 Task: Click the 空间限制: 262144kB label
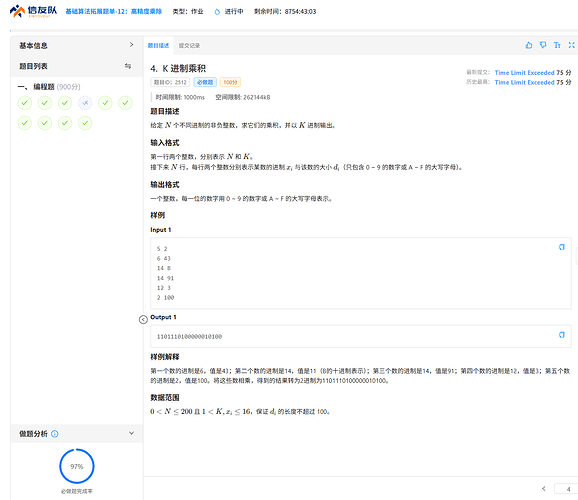pos(243,97)
